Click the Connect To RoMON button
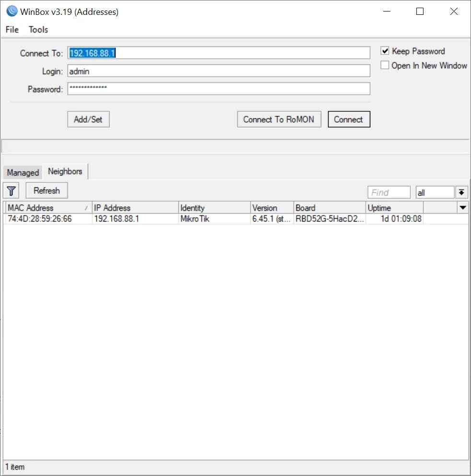This screenshot has height=476, width=471. (x=279, y=119)
